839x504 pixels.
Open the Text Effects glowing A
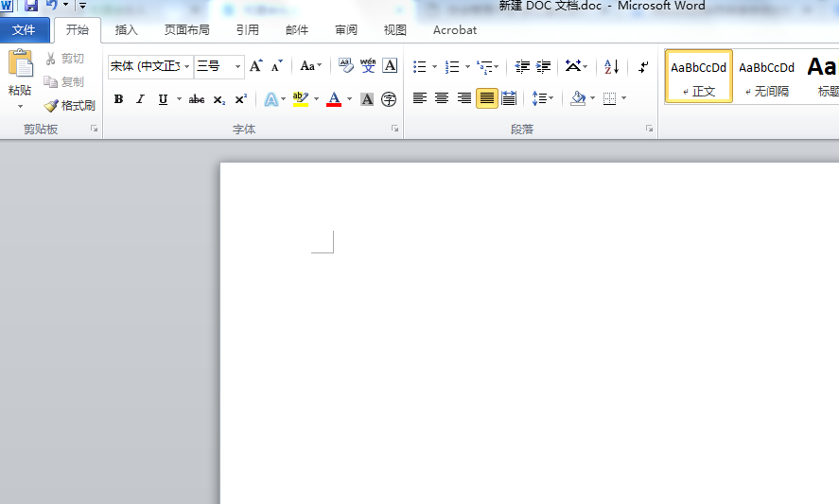coord(271,99)
